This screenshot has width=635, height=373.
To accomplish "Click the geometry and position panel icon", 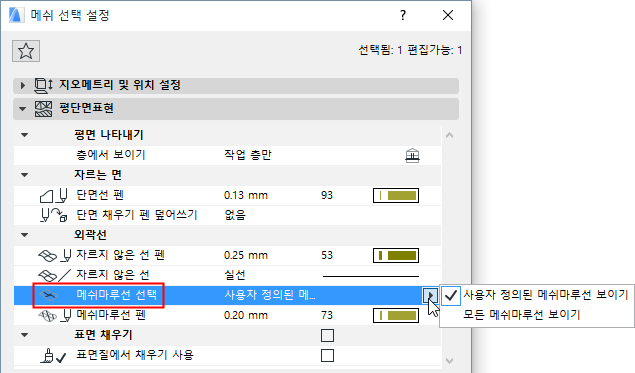I will 43,85.
